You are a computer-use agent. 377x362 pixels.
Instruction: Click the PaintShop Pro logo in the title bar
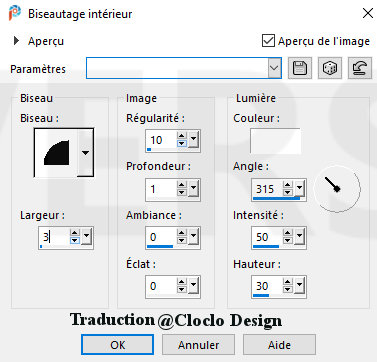pos(15,13)
